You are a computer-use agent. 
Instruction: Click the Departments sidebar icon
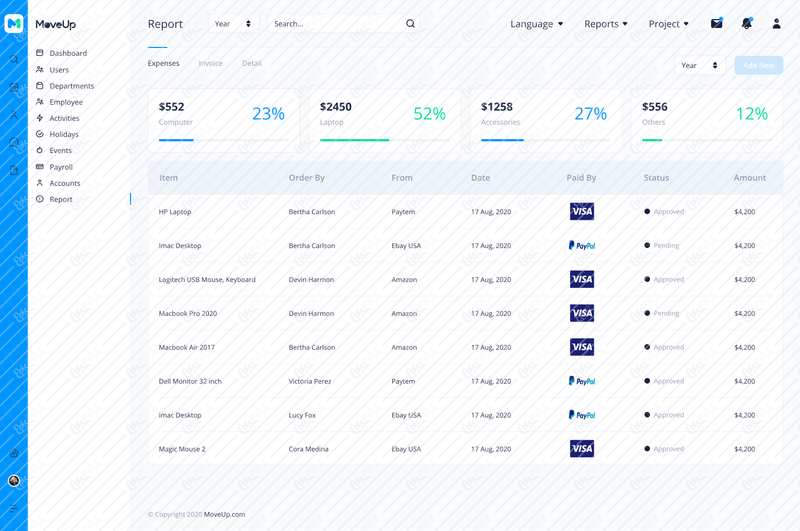[x=40, y=86]
